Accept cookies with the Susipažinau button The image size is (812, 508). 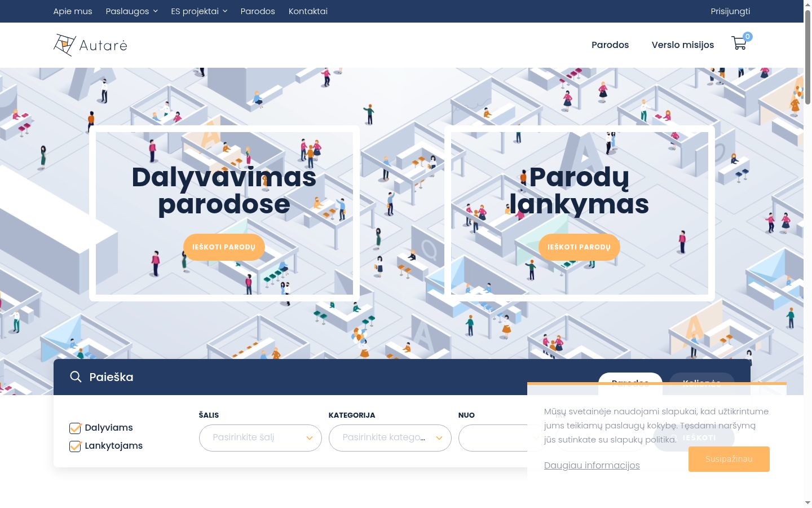[729, 459]
